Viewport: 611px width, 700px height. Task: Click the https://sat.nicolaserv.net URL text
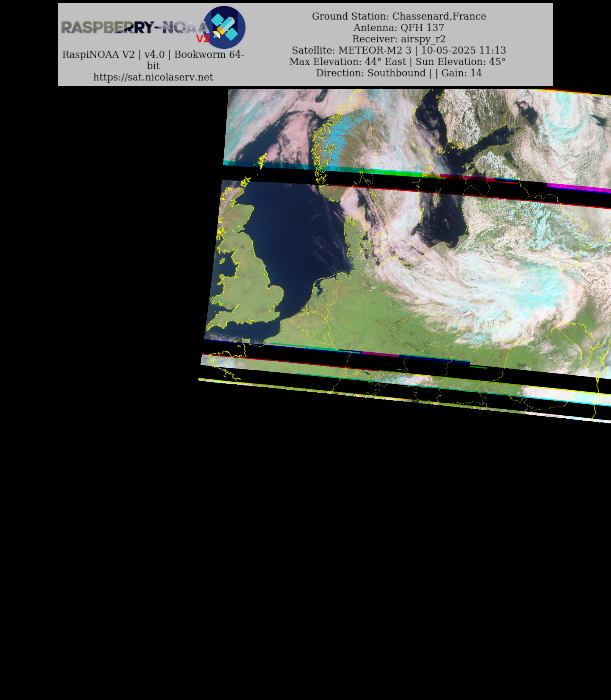(153, 77)
